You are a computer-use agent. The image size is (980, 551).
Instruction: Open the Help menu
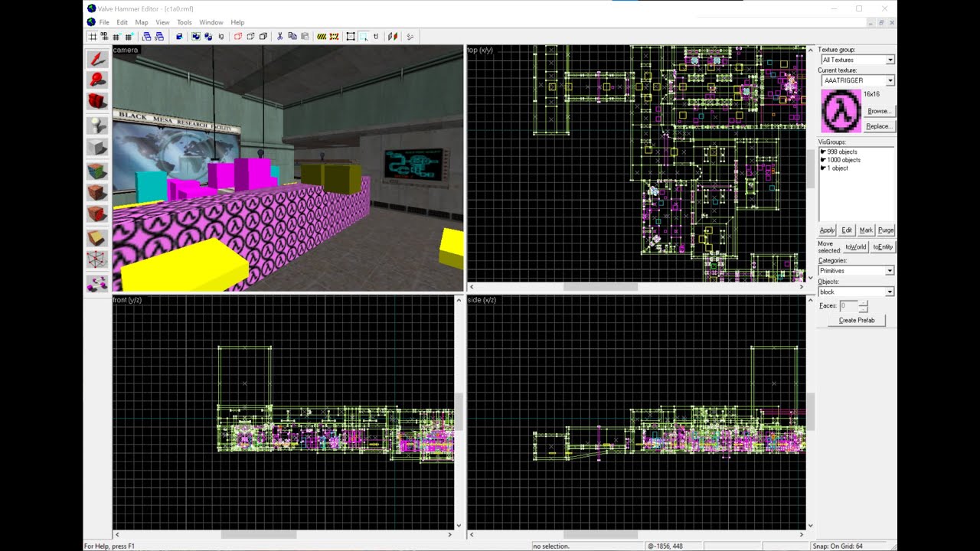pyautogui.click(x=237, y=22)
